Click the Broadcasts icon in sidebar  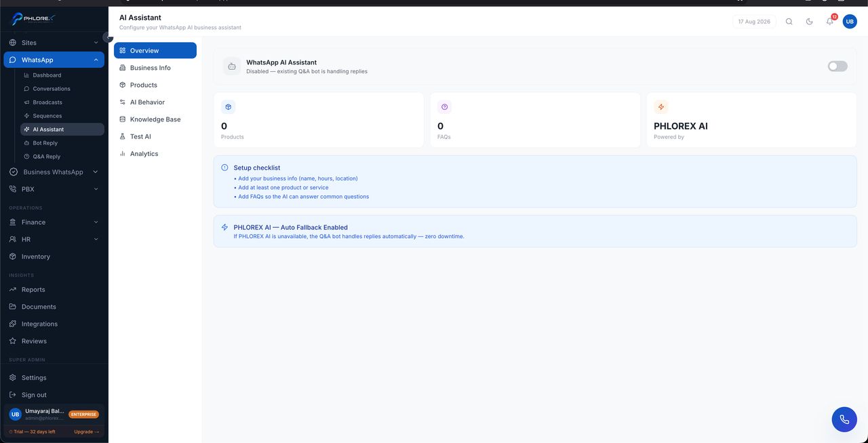click(x=26, y=102)
